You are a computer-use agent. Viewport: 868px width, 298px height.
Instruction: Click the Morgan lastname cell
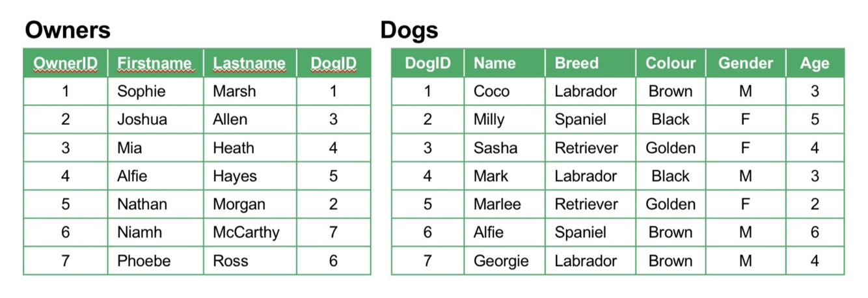(x=250, y=204)
